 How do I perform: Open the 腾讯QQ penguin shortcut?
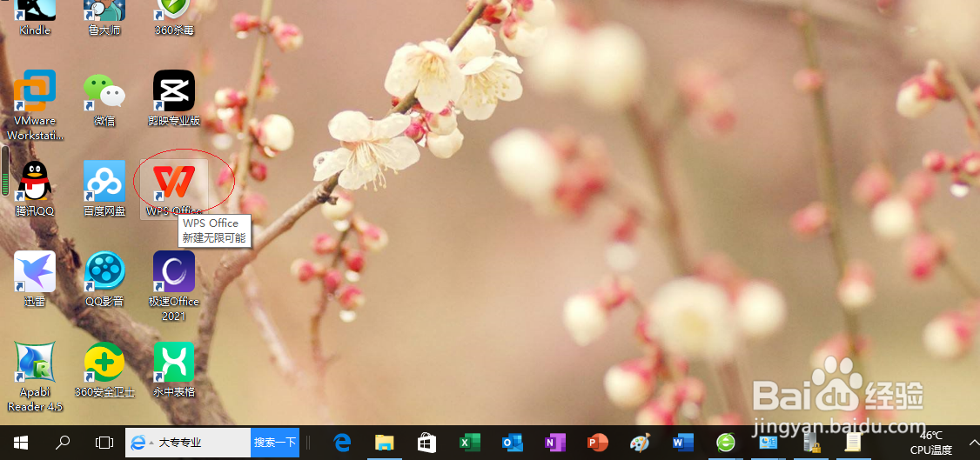click(x=35, y=189)
